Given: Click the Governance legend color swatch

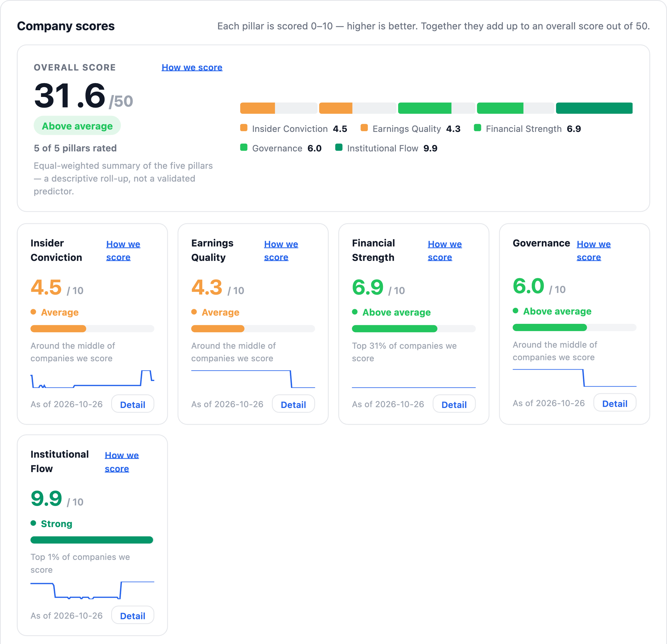Looking at the screenshot, I should coord(244,147).
